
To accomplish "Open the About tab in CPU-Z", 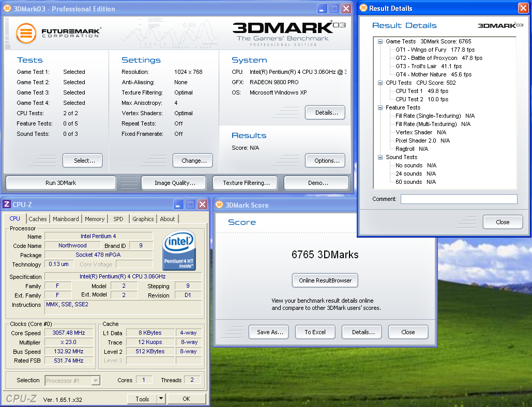I will point(168,219).
